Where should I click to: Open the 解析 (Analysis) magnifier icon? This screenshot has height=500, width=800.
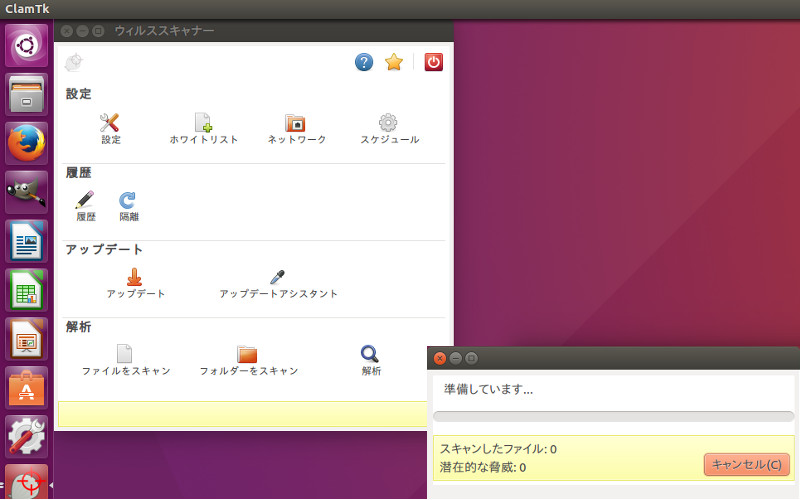point(370,354)
